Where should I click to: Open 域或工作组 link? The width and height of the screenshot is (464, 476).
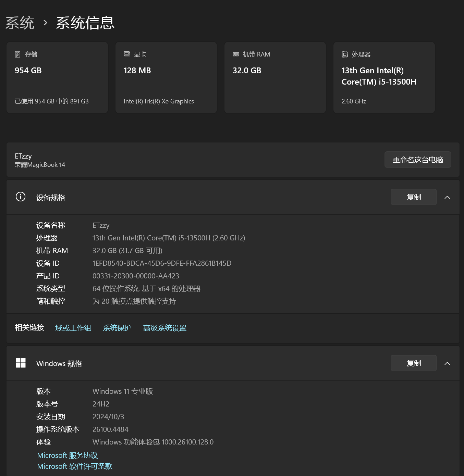tap(73, 328)
